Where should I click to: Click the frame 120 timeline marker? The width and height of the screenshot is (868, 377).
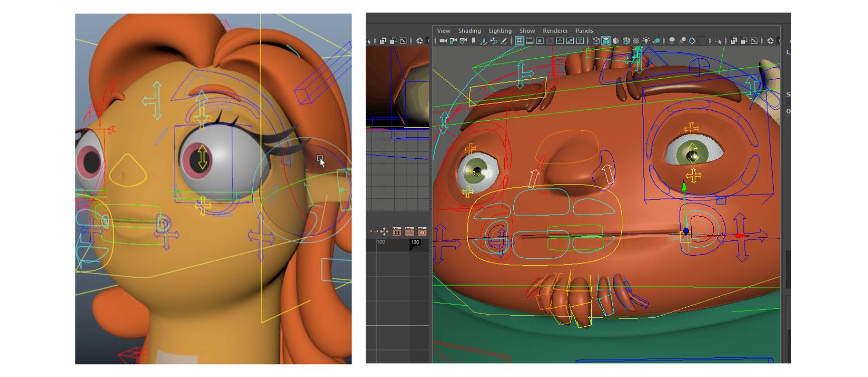coord(415,242)
